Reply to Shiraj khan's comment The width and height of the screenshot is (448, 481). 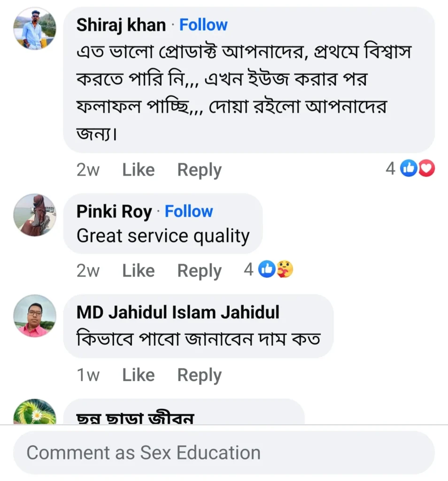[199, 170]
